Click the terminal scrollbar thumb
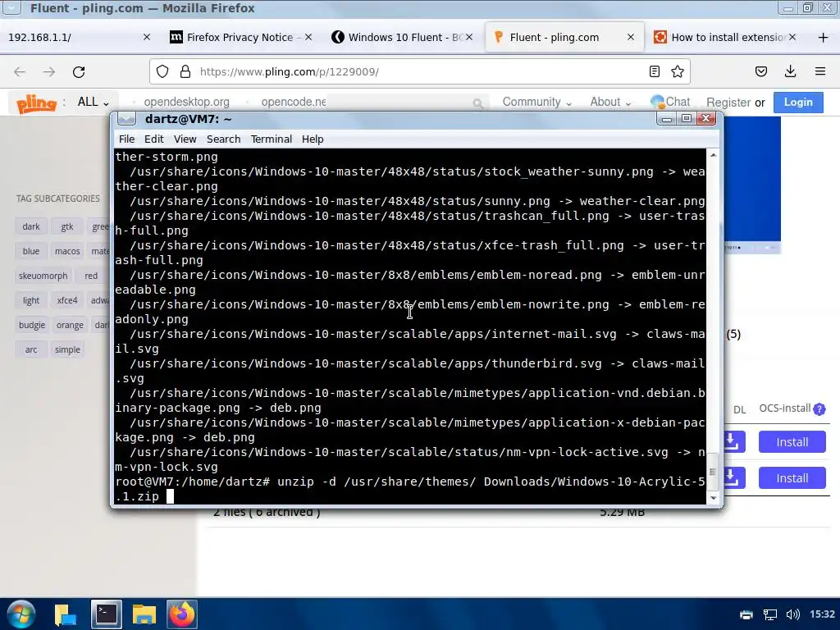The height and width of the screenshot is (630, 840). (x=713, y=472)
